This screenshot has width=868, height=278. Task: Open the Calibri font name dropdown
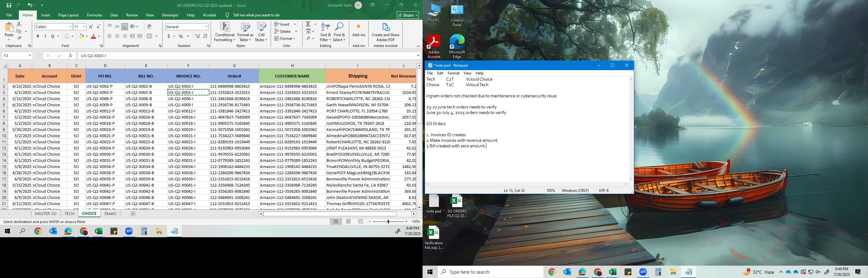click(70, 27)
